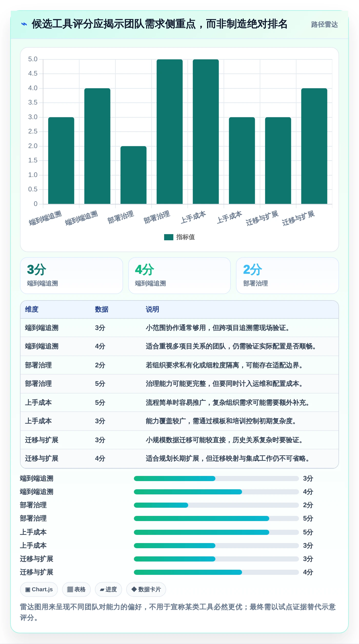This screenshot has width=359, height=644.
Task: Click the table text '小规模数据迁移可能较直接，历史关系复杂时要验证。'
Action: tap(224, 440)
